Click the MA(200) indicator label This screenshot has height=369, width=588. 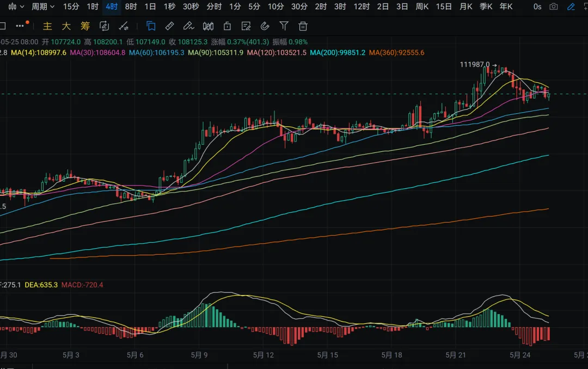point(338,52)
